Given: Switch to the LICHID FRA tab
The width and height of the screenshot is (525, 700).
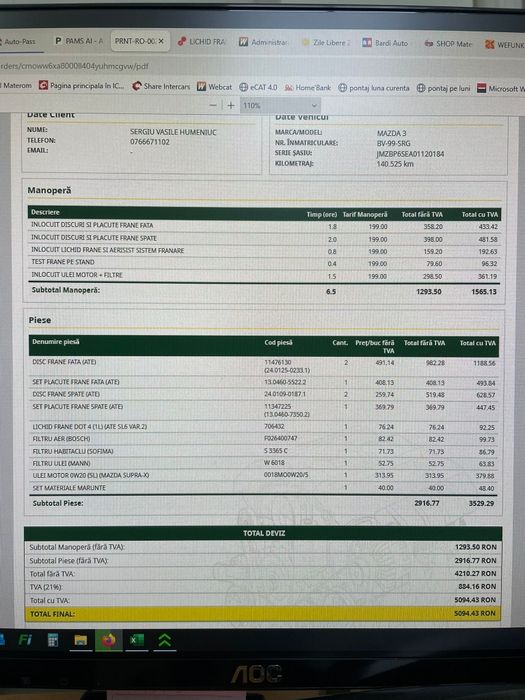Looking at the screenshot, I should pos(202,42).
